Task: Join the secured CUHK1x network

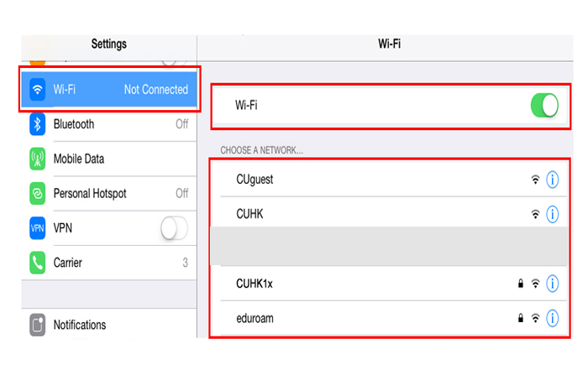Action: click(x=388, y=284)
